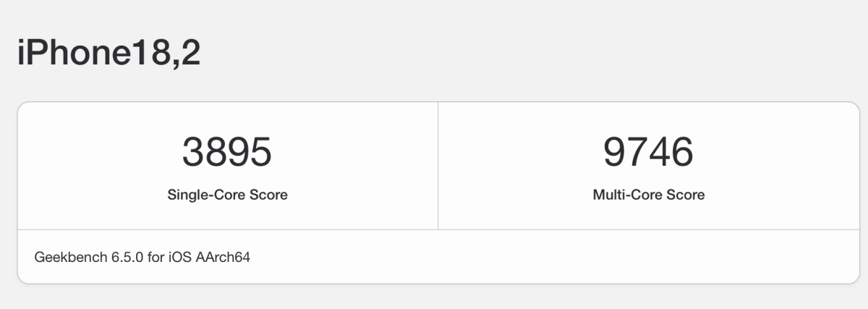Click the Geekbench 6.5.0 version footer text
This screenshot has height=309, width=868.
click(142, 257)
